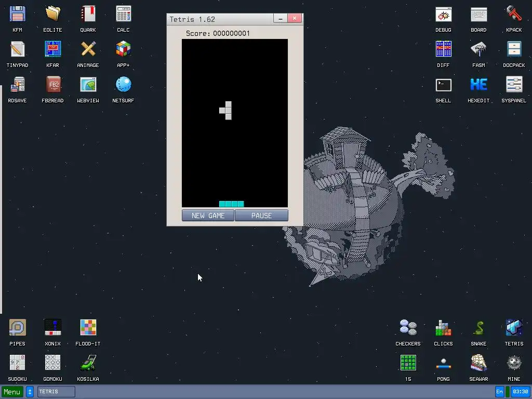Open the XONIX game icon

52,328
